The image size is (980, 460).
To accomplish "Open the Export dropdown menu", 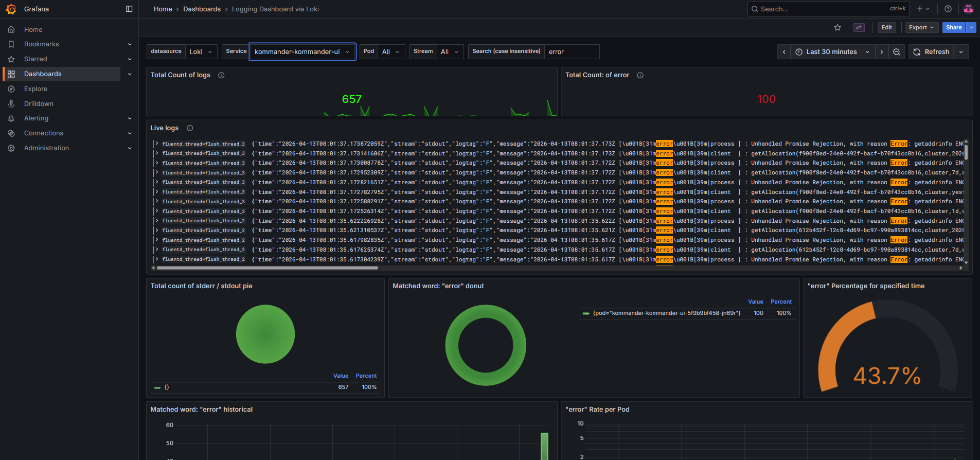I will (x=921, y=28).
